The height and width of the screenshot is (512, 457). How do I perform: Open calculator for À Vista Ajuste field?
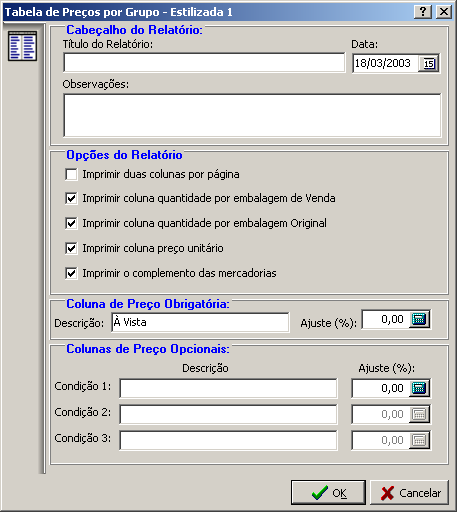pos(419,319)
